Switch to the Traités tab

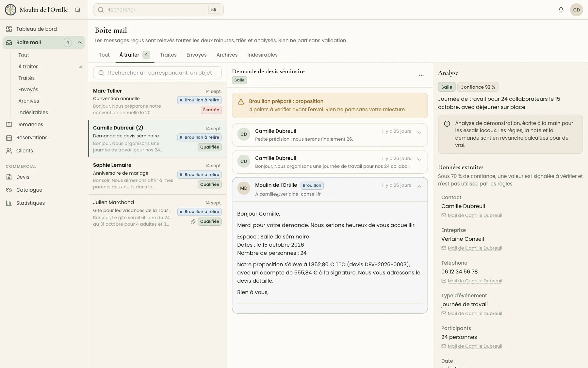168,55
